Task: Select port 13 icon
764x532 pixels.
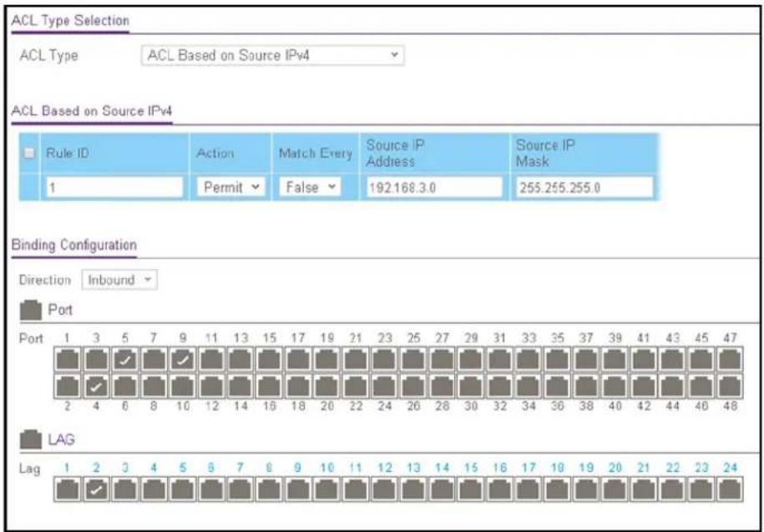Action: 240,359
